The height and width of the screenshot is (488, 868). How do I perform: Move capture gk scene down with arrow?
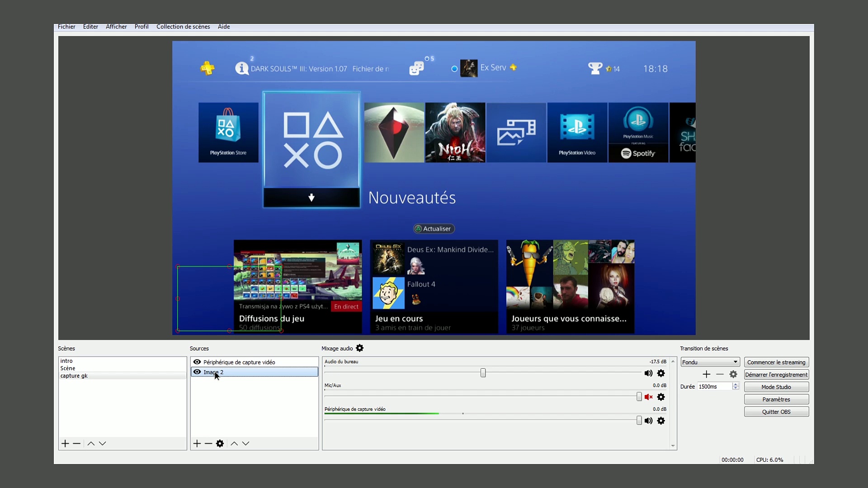tap(103, 443)
